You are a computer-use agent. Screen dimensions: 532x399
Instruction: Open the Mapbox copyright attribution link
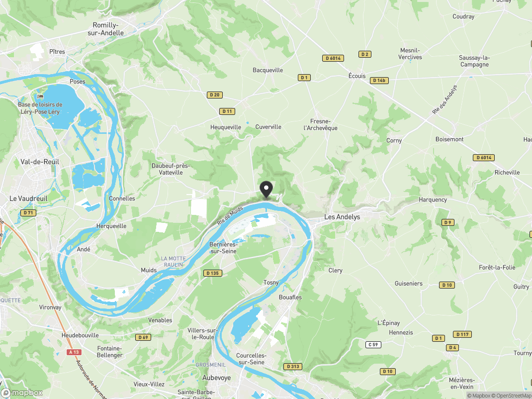(x=478, y=396)
